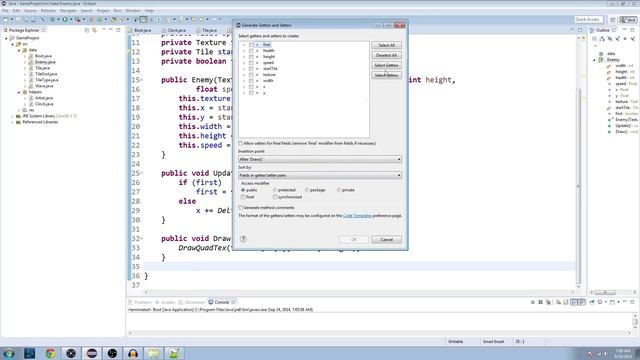Expand the 'width' field in the list
Viewport: 640px width, 360px height.
(x=244, y=81)
